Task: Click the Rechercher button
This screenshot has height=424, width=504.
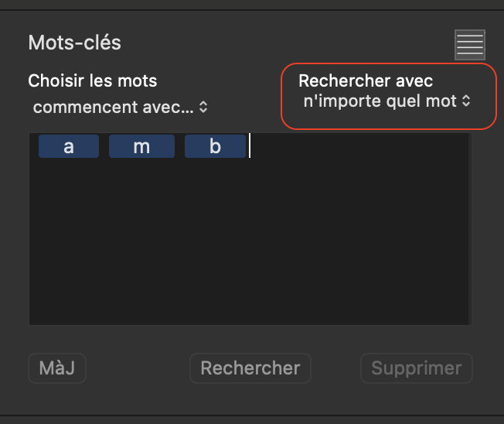Action: coord(250,368)
